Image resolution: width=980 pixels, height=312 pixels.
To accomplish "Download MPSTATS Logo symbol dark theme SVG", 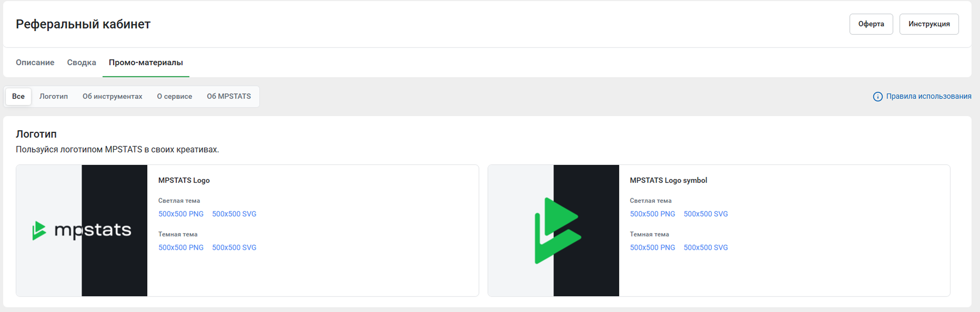I will 705,247.
